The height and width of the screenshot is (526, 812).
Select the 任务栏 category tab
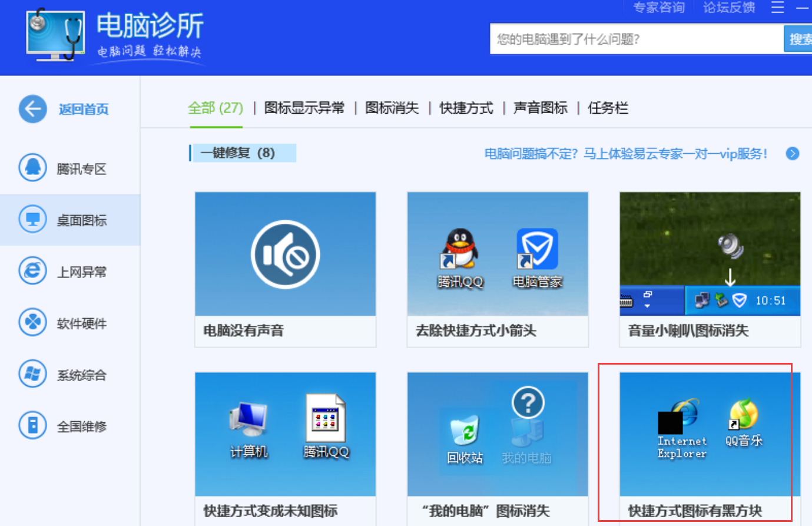click(607, 108)
